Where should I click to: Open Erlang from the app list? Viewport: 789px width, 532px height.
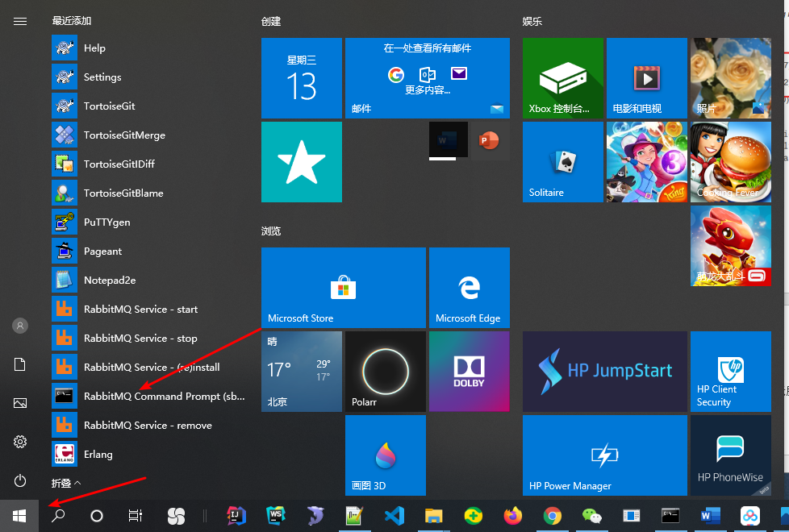[x=148, y=455]
